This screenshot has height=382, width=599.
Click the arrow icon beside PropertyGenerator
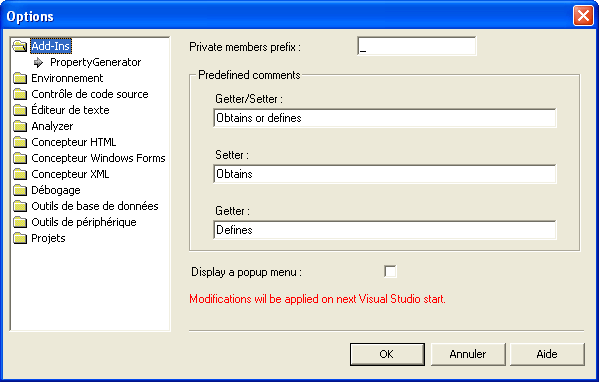coord(38,62)
